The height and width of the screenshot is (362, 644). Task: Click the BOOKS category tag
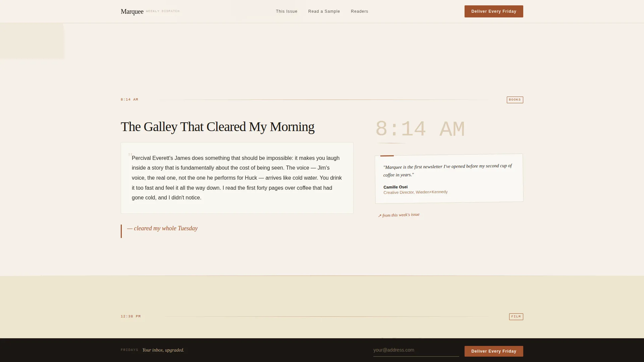click(x=515, y=100)
